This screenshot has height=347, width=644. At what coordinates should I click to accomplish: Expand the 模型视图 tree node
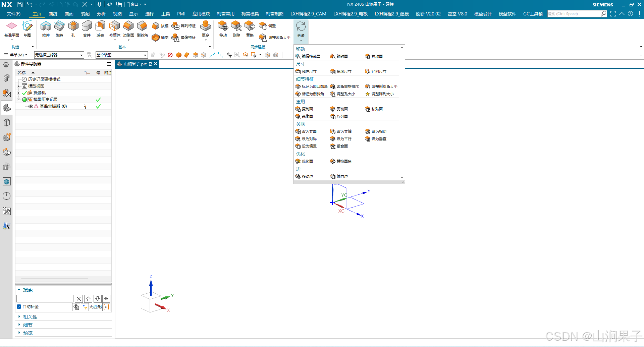19,86
